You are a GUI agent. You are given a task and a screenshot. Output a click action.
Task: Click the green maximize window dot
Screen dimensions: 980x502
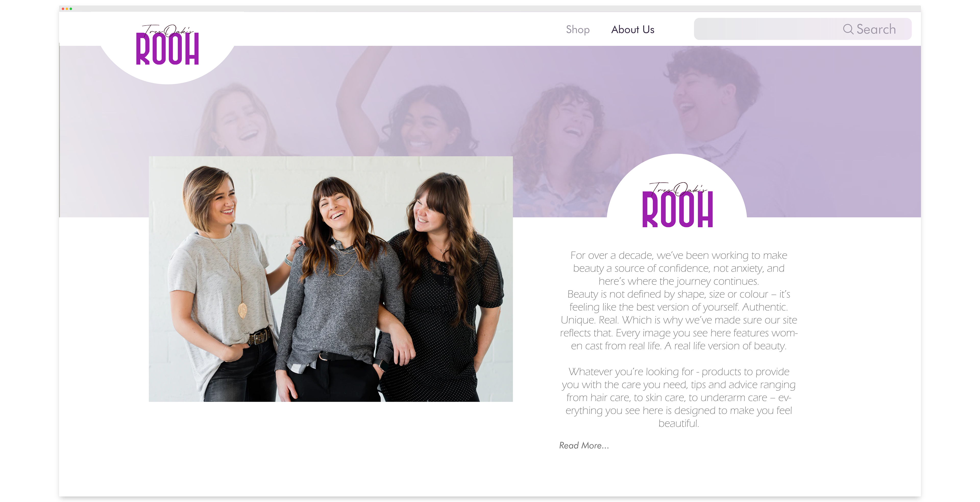pyautogui.click(x=71, y=9)
